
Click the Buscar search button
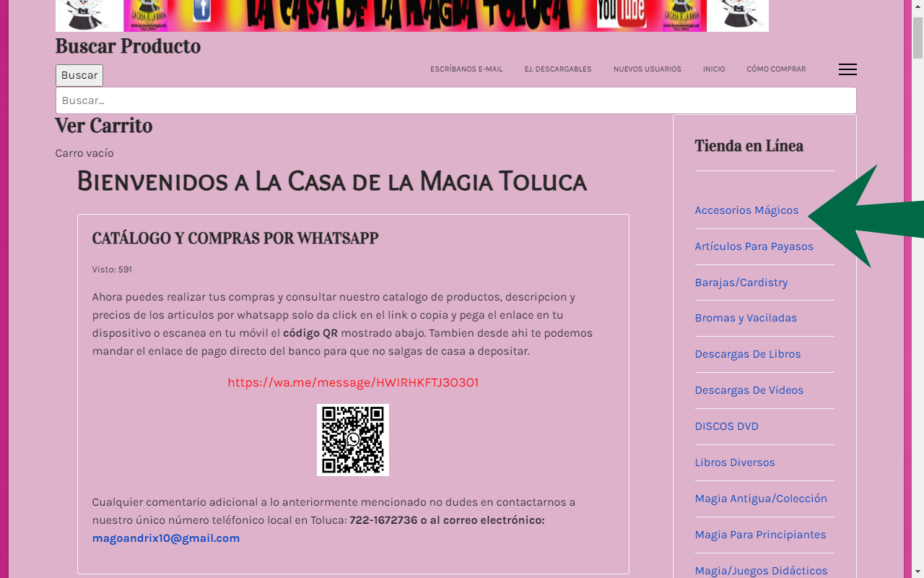click(x=79, y=75)
